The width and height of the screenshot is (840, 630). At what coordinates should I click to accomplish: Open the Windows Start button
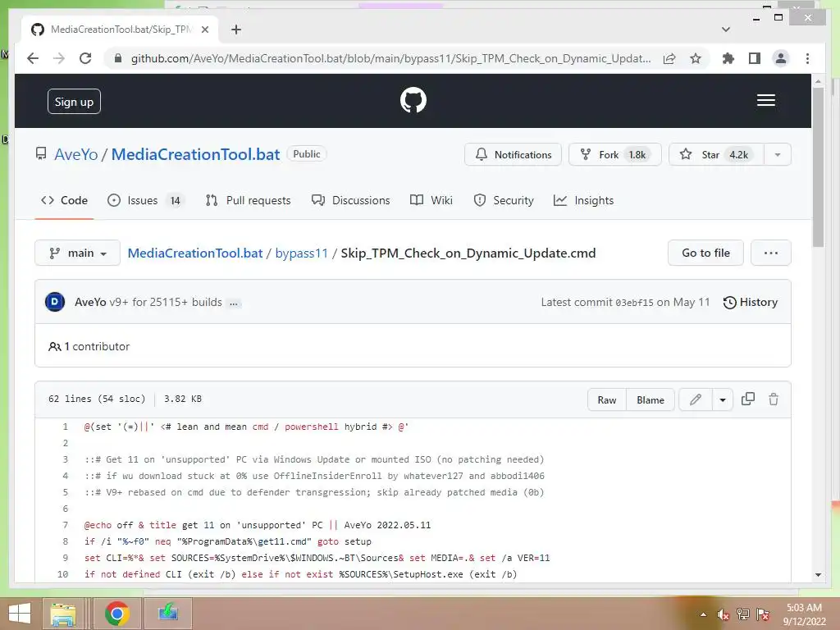tap(20, 614)
